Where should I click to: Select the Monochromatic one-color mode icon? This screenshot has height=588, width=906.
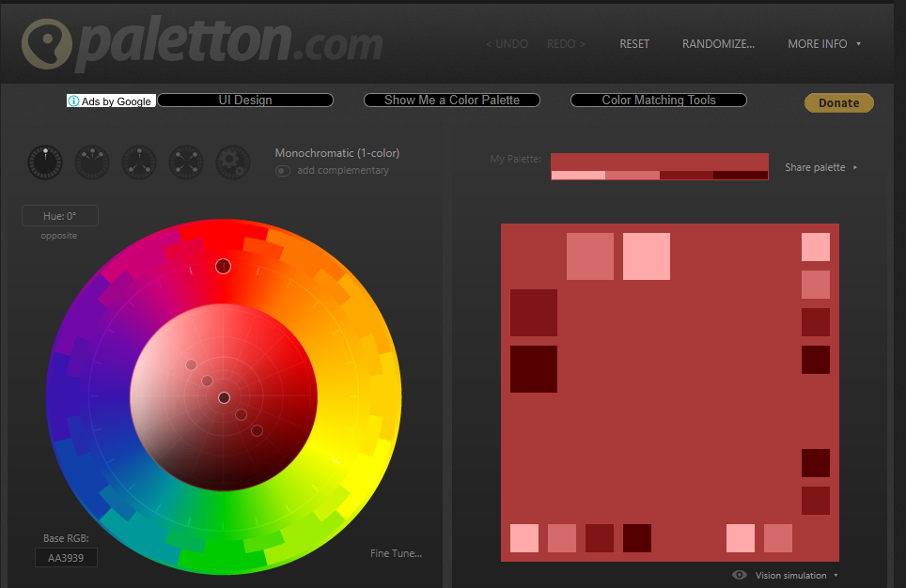coord(45,162)
